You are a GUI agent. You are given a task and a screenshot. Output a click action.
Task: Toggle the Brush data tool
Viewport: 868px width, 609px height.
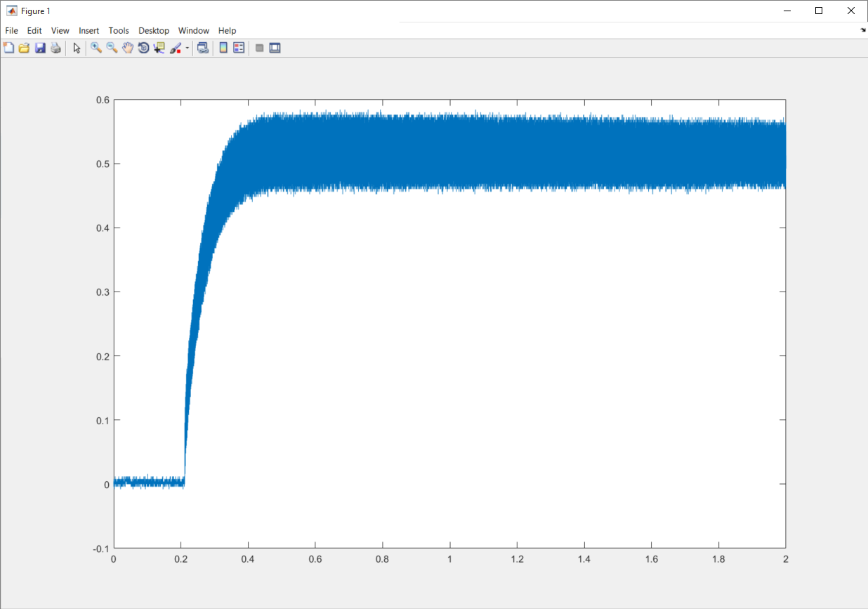[x=176, y=48]
